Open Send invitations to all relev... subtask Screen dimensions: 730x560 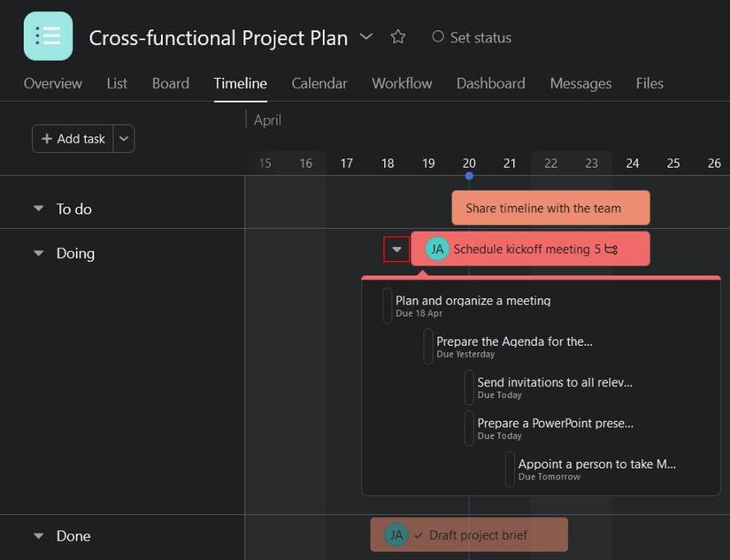click(x=555, y=383)
